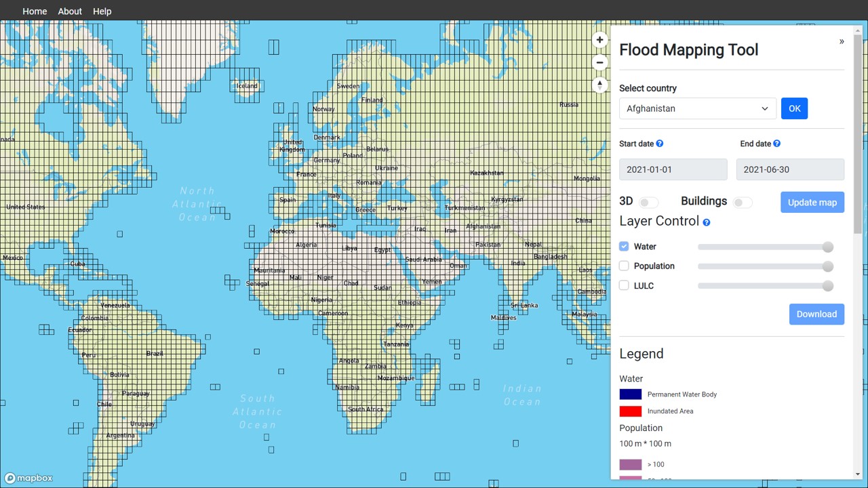The height and width of the screenshot is (488, 868).
Task: Collapse the Flood Mapping Tool panel
Action: pyautogui.click(x=842, y=41)
